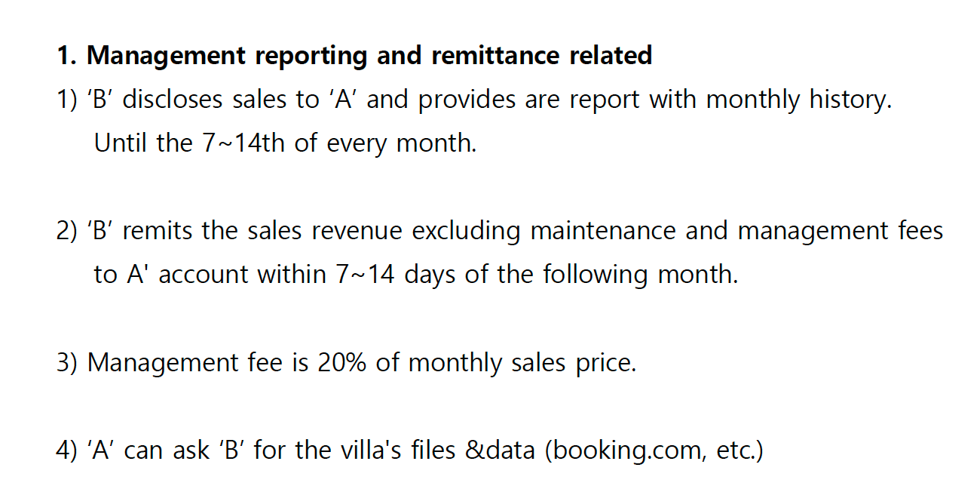Click the line 'Until the 7~14th of every month'
The height and width of the screenshot is (492, 980).
[285, 143]
